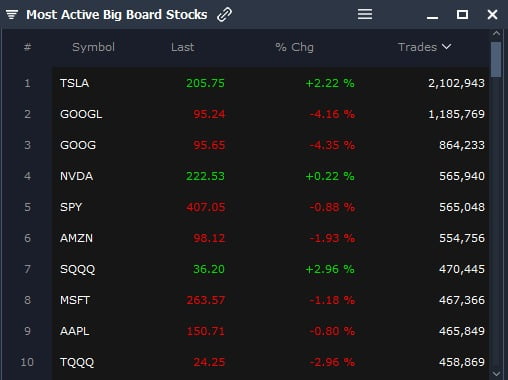
Task: Close the Most Active Big Board panel
Action: (492, 14)
